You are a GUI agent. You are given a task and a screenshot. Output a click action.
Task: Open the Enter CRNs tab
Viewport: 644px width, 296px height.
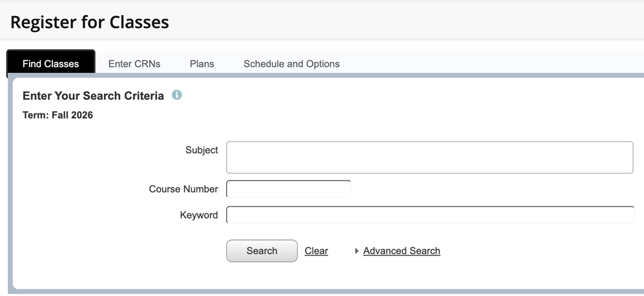[x=134, y=64]
